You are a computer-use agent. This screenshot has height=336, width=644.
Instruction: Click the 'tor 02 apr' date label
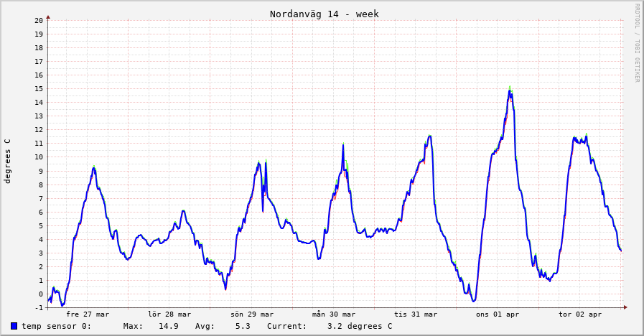tap(580, 314)
